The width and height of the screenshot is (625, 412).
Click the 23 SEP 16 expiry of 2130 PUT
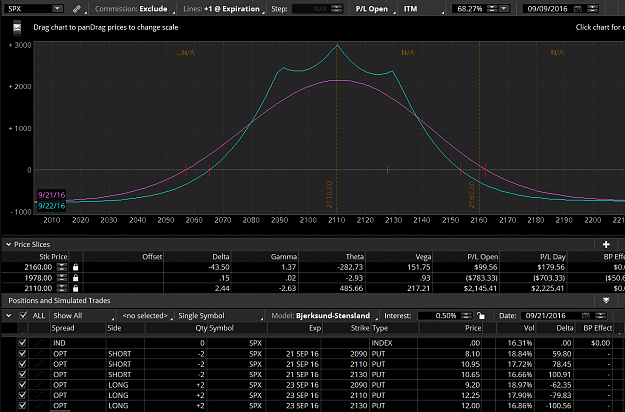click(x=302, y=406)
